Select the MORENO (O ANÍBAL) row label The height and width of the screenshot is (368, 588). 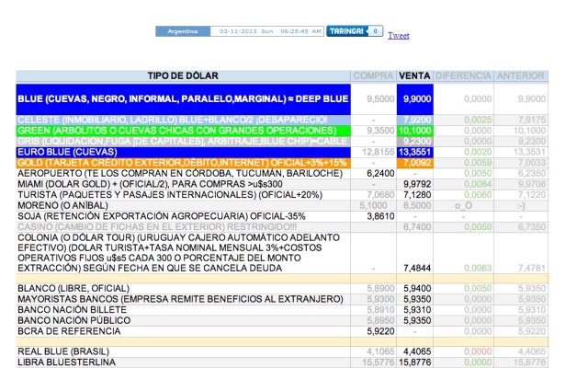(62, 206)
